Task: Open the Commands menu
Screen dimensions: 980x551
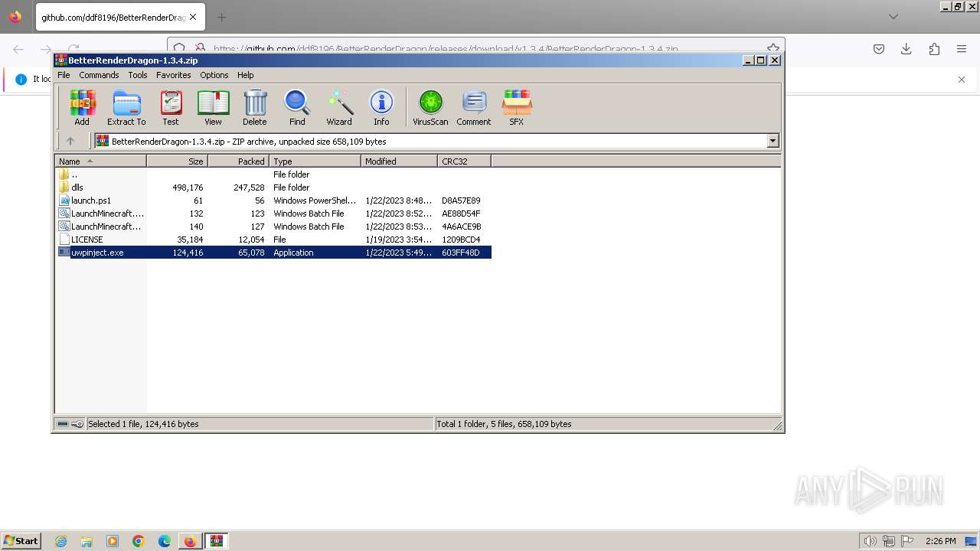Action: coord(99,75)
